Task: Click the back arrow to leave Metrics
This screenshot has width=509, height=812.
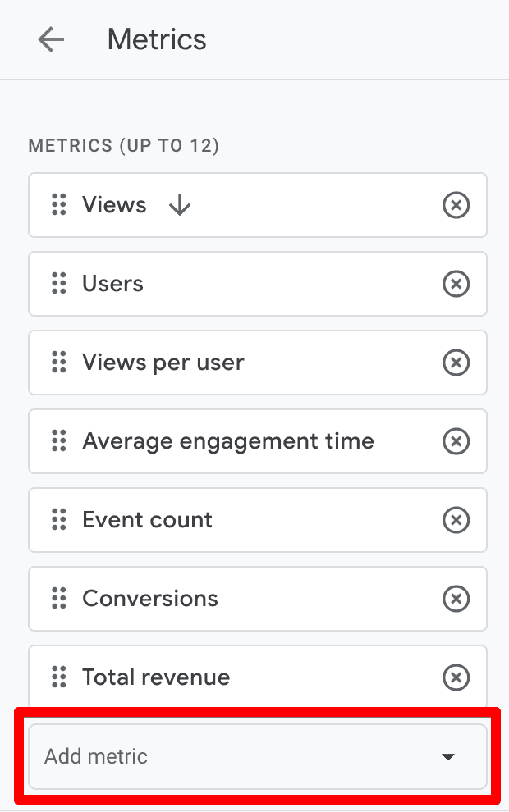Action: (x=51, y=39)
